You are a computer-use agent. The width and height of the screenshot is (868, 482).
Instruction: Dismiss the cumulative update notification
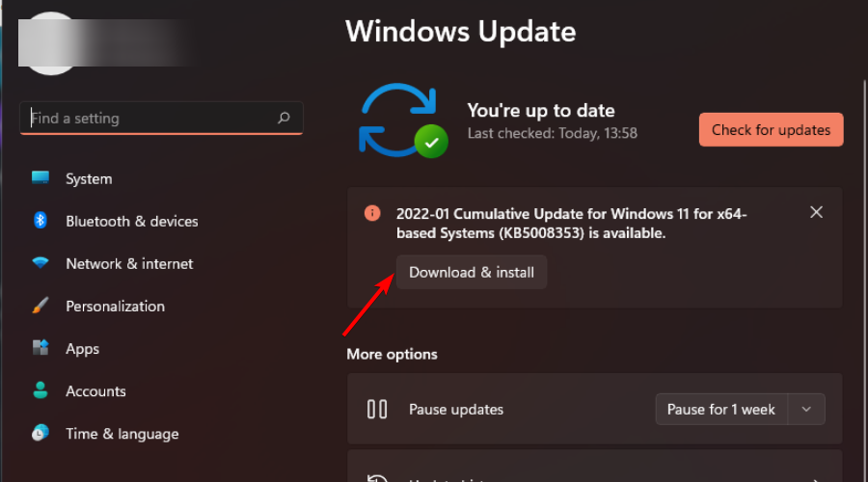[x=816, y=212]
